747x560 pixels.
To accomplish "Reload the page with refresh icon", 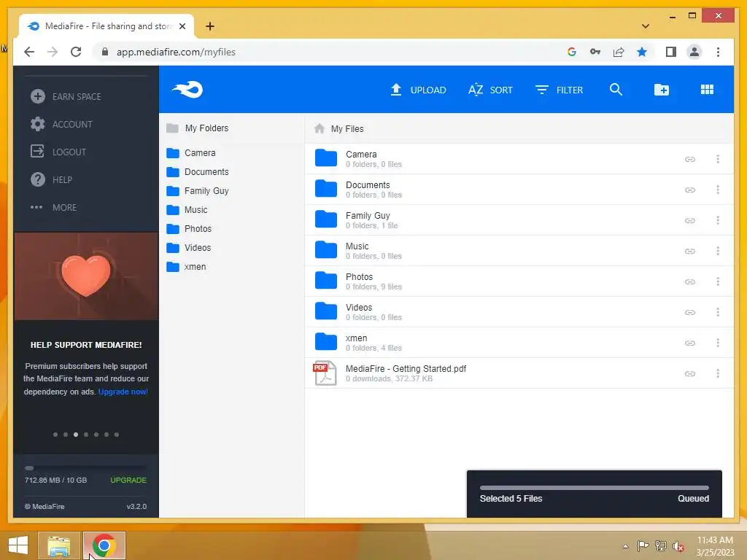I will click(x=76, y=52).
